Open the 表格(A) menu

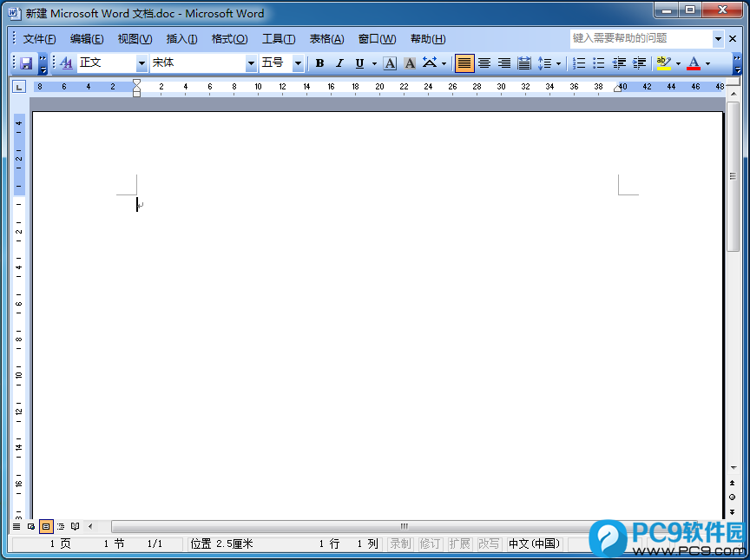pyautogui.click(x=326, y=39)
